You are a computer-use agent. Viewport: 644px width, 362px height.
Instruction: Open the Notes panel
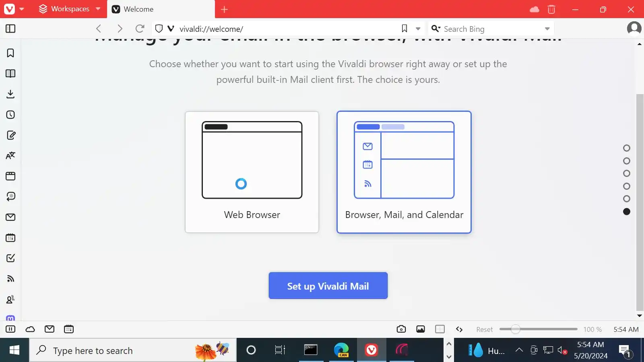[10, 135]
